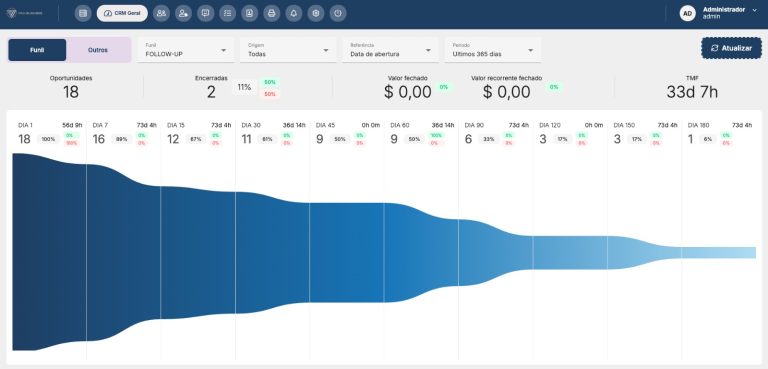Open the user settings person icon

pyautogui.click(x=183, y=13)
